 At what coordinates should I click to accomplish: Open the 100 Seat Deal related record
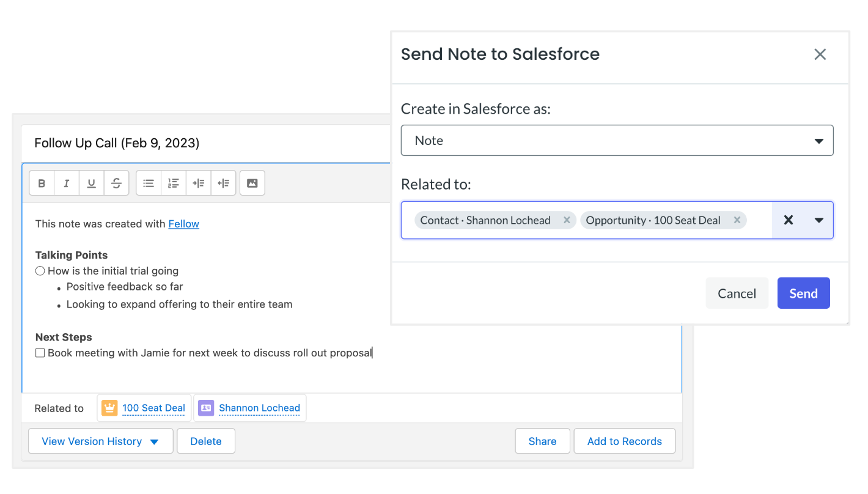pos(153,408)
